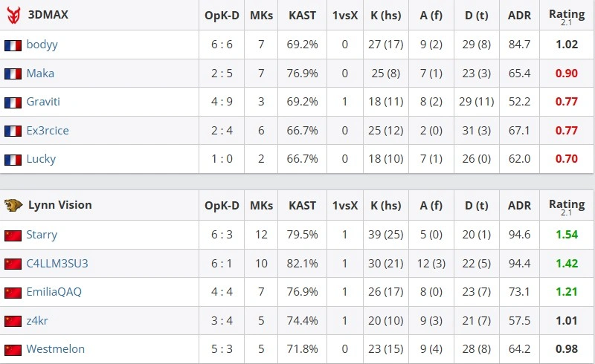The image size is (595, 364).
Task: Select Starry's 1.54 rating cell
Action: pos(567,234)
